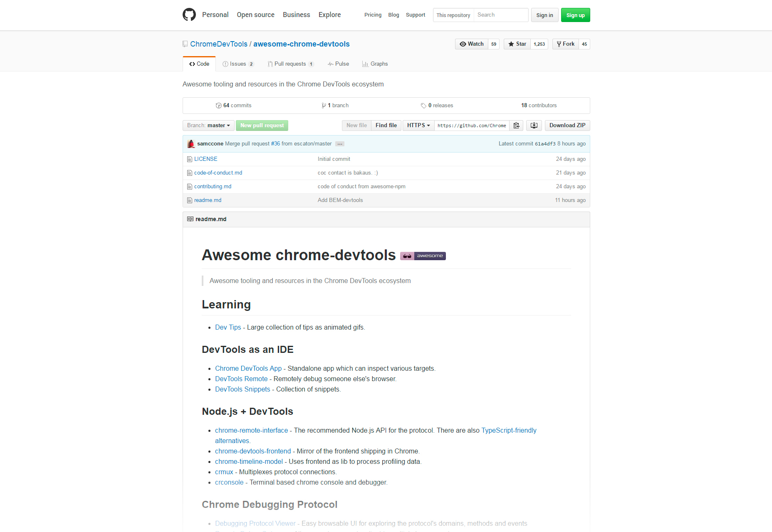The height and width of the screenshot is (532, 772).
Task: Go to the Pricing page
Action: 373,15
